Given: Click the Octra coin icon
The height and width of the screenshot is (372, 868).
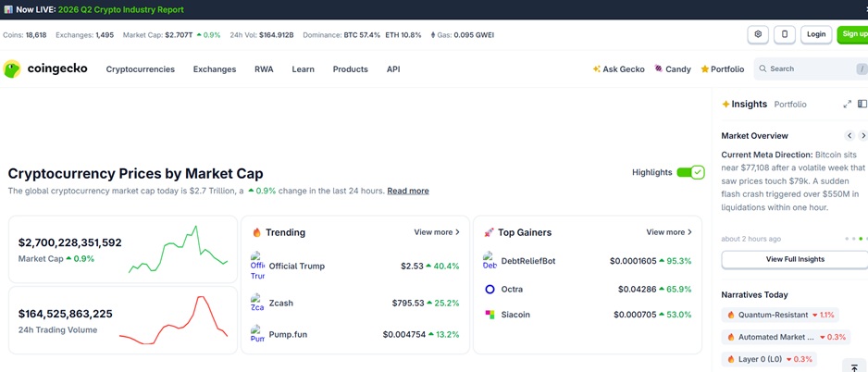Looking at the screenshot, I should (x=490, y=289).
